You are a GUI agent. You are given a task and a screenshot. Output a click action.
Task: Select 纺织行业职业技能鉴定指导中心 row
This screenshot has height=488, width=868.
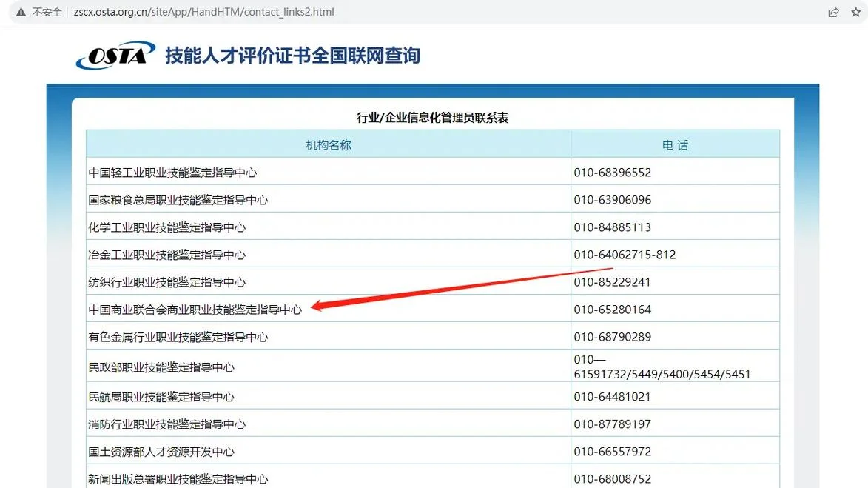click(433, 282)
